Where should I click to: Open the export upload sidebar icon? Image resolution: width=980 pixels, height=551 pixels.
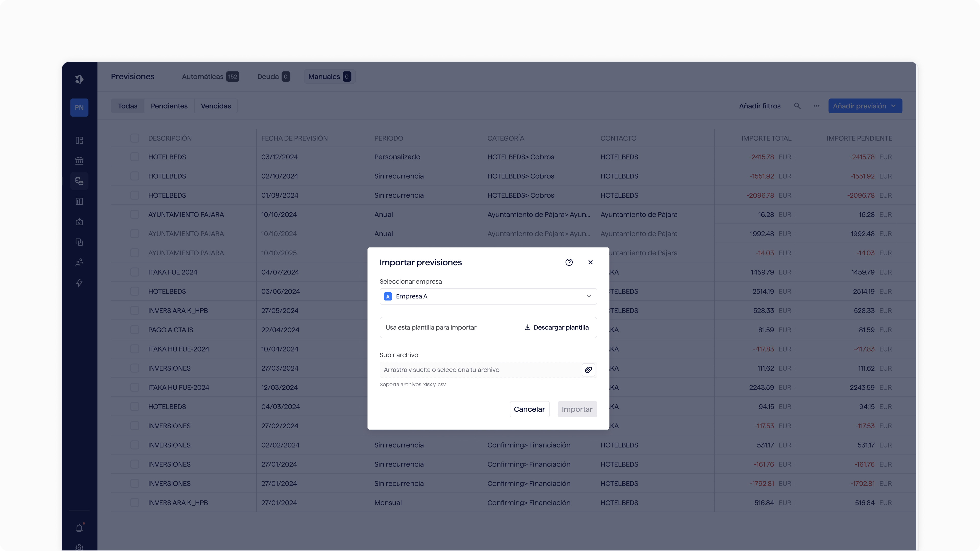pyautogui.click(x=79, y=222)
